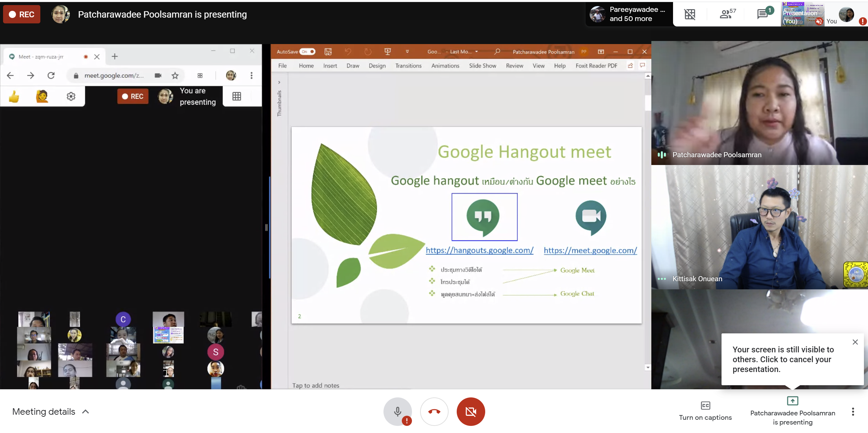This screenshot has width=868, height=433.
Task: Expand Meeting details panel
Action: [x=50, y=411]
